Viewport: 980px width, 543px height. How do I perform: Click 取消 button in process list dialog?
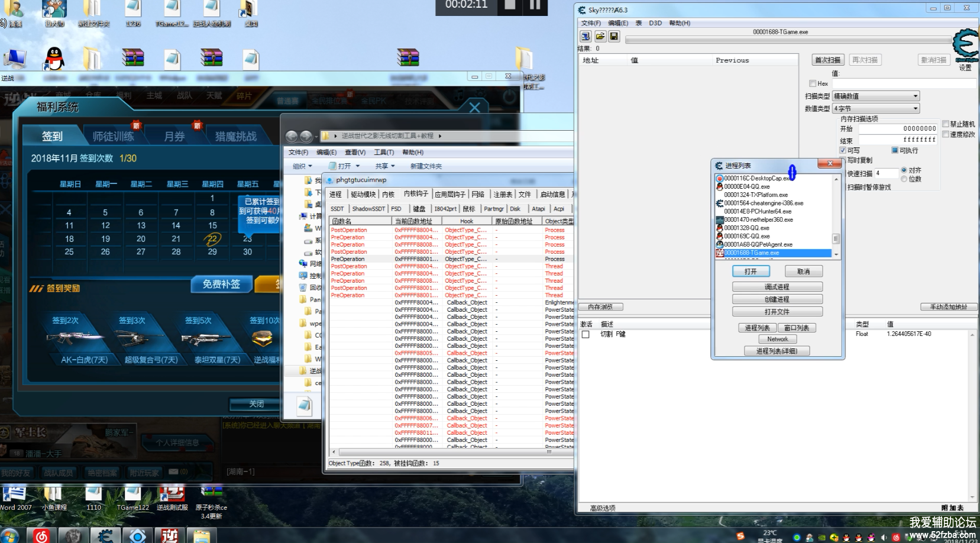click(803, 271)
